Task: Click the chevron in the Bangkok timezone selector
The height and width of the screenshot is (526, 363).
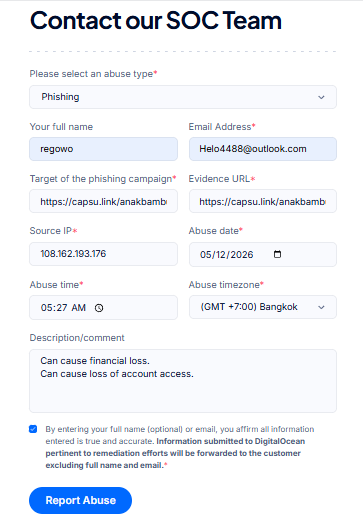Action: coord(321,307)
